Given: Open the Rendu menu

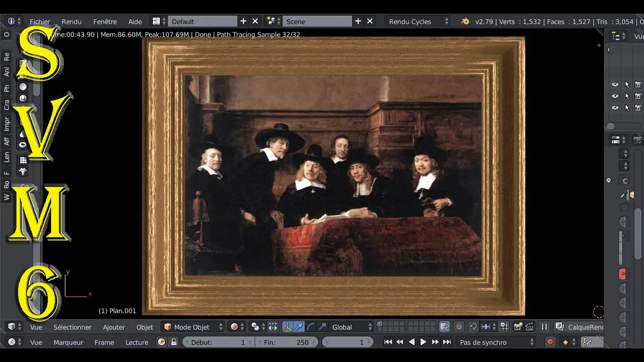Looking at the screenshot, I should click(71, 22).
